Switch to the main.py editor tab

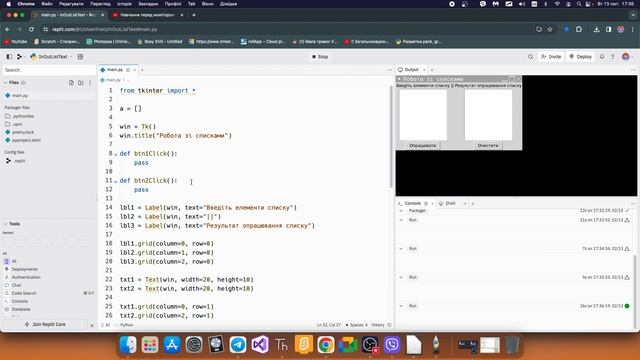pos(115,70)
